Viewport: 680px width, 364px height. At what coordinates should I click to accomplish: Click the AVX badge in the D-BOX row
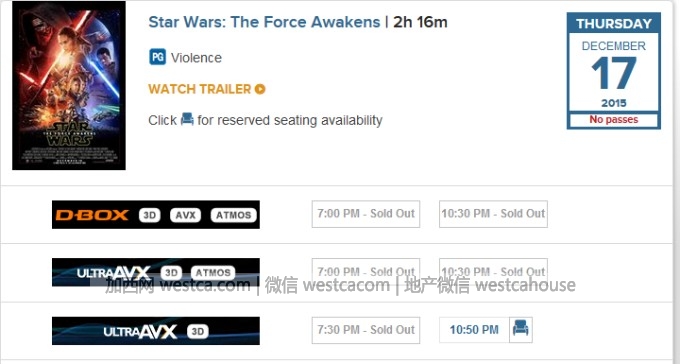[186, 215]
